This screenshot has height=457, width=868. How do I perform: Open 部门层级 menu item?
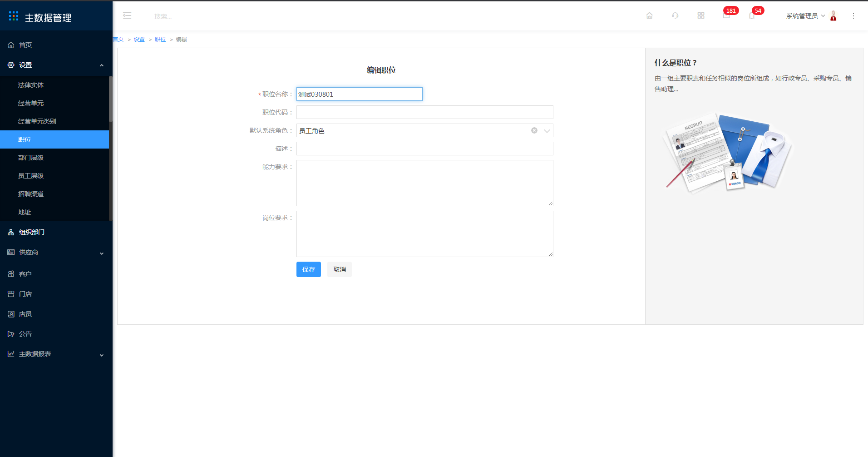point(54,158)
